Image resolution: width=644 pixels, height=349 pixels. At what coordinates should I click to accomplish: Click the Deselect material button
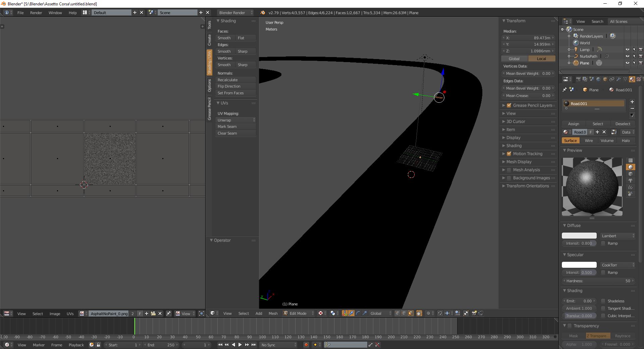tap(623, 123)
